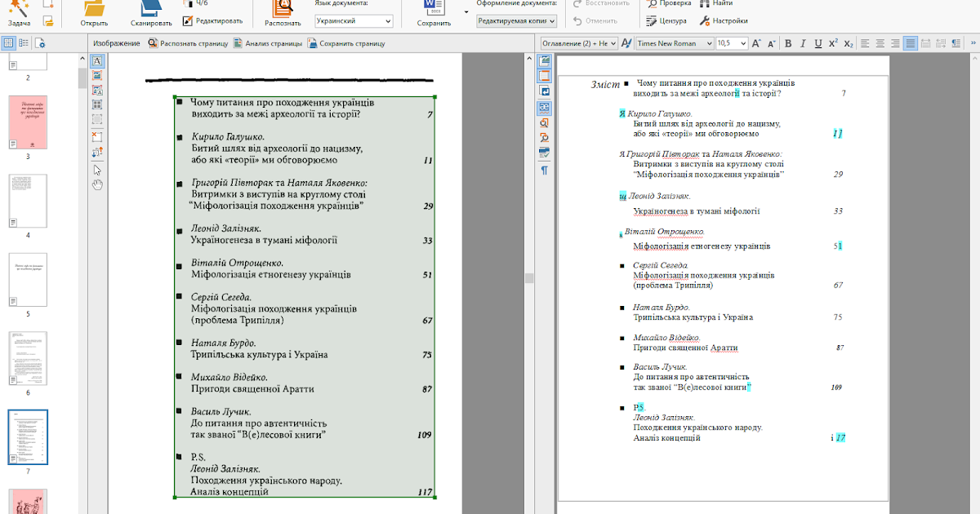Expand more formatting tools chevron
This screenshot has width=980, height=514.
[x=972, y=43]
